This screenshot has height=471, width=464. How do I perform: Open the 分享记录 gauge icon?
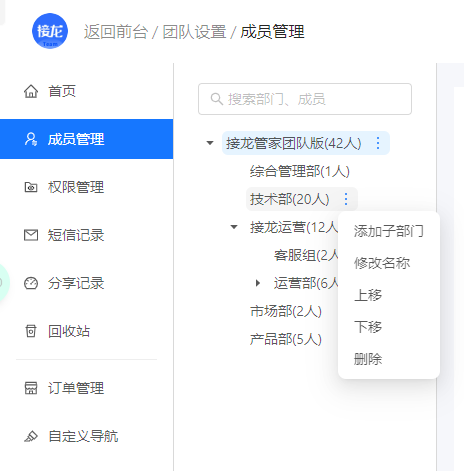(x=31, y=283)
